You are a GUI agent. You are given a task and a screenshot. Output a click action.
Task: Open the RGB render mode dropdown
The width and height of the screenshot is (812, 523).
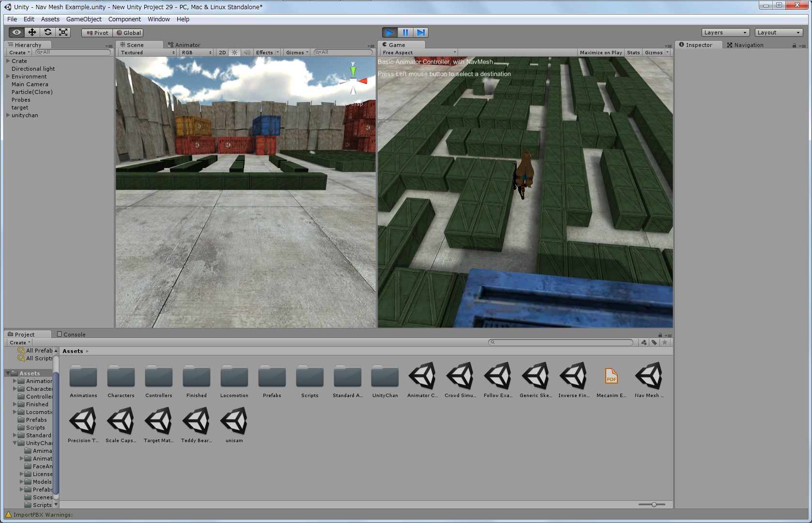[x=197, y=52]
